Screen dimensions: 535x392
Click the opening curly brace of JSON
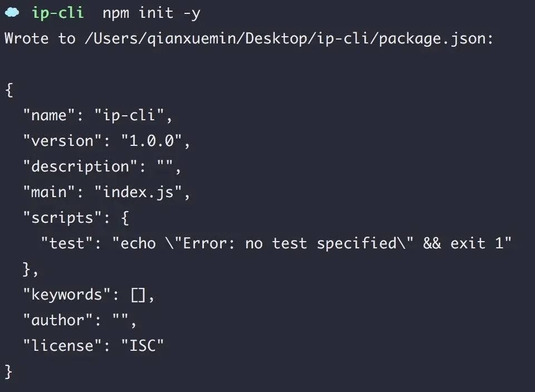pyautogui.click(x=9, y=90)
